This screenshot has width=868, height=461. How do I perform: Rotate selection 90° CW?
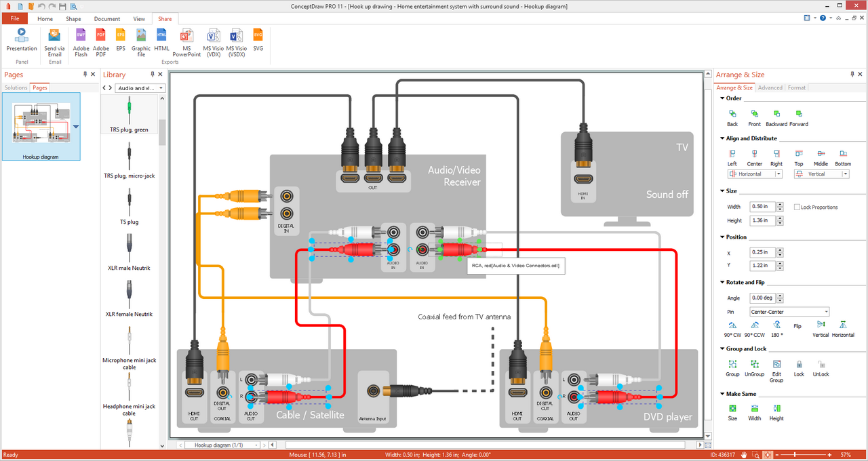coord(732,329)
